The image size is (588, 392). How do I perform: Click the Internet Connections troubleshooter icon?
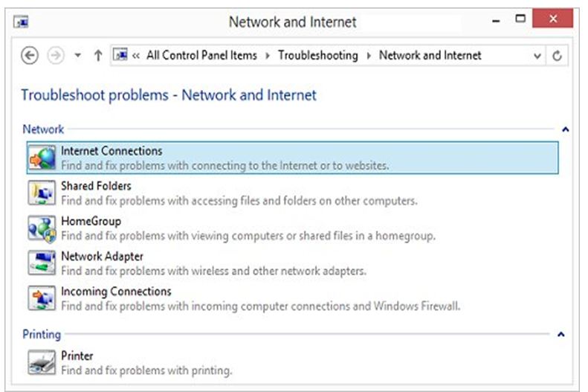[x=42, y=158]
